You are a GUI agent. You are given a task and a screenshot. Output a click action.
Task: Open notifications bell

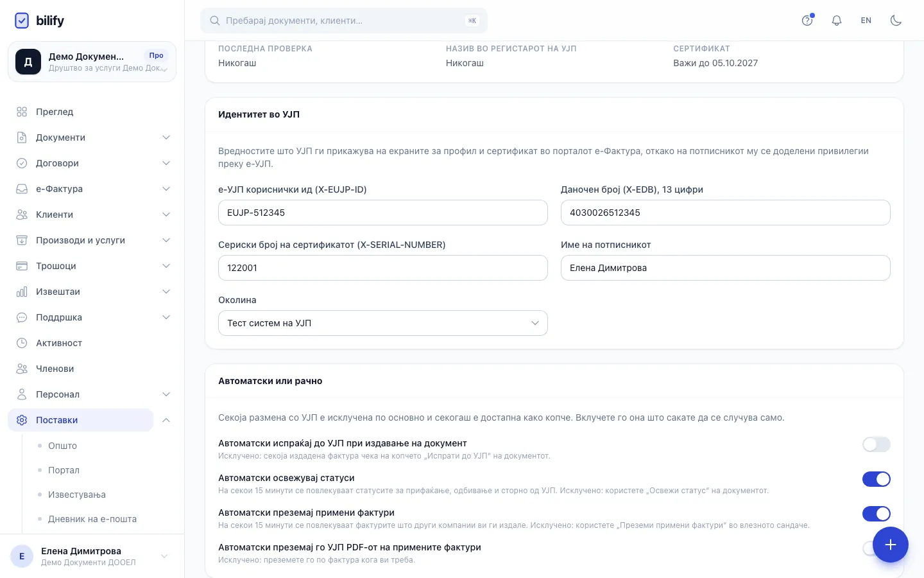pyautogui.click(x=837, y=21)
